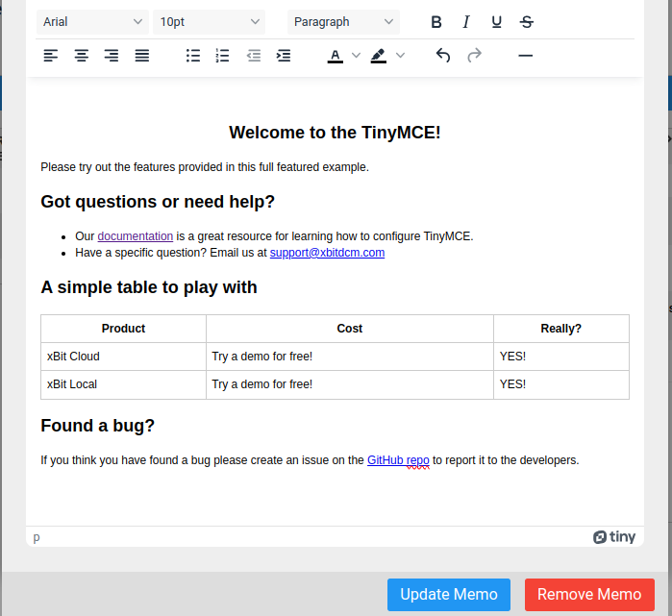Expand highlight color picker arrow

[x=400, y=56]
